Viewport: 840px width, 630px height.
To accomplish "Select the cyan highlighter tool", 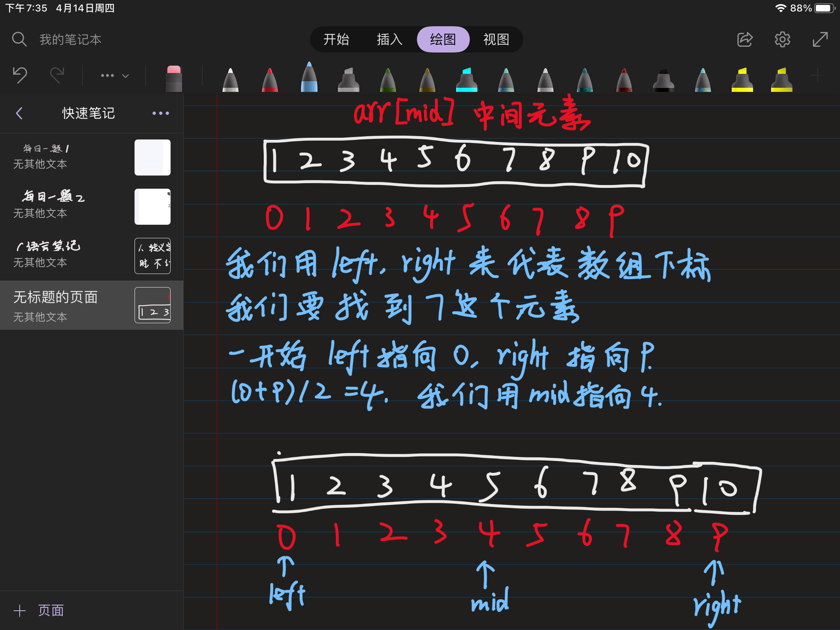I will (466, 80).
